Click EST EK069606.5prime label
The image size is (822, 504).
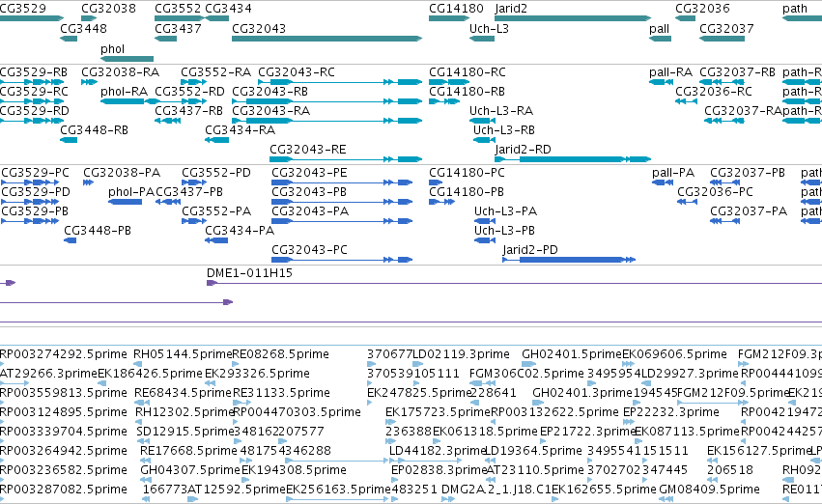pyautogui.click(x=674, y=354)
